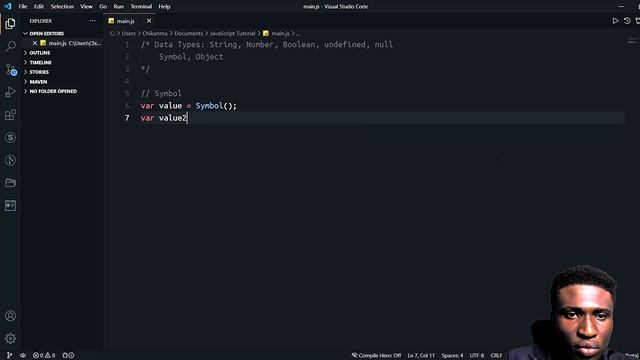
Task: Click the VS Code logo icon
Action: click(x=8, y=7)
